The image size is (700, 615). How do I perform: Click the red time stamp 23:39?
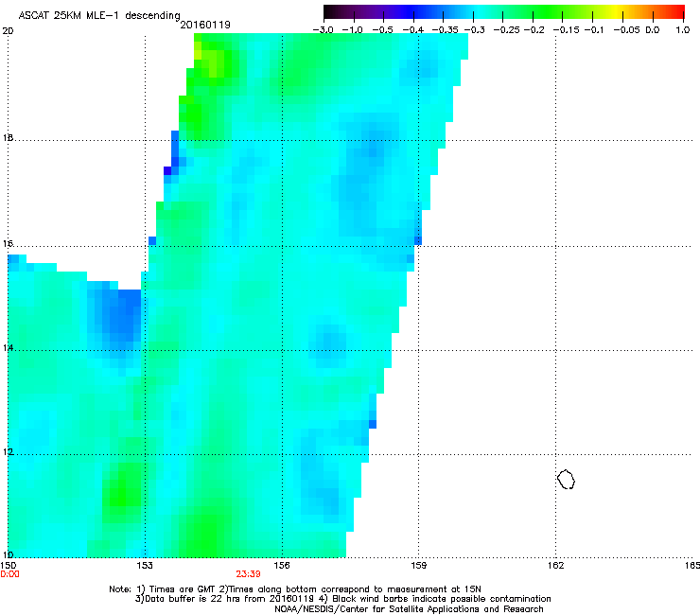[x=248, y=574]
